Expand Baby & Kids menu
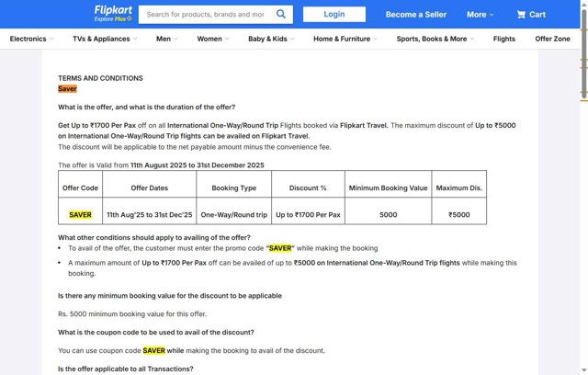 pyautogui.click(x=271, y=39)
